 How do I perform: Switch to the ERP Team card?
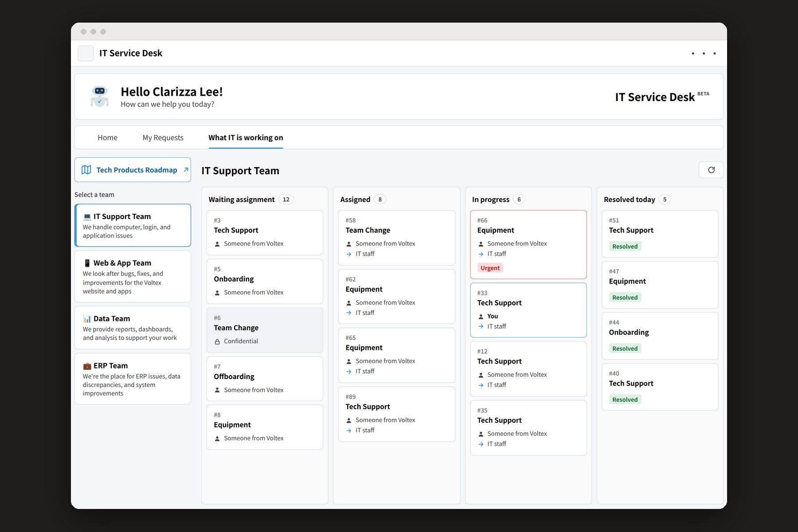point(133,379)
